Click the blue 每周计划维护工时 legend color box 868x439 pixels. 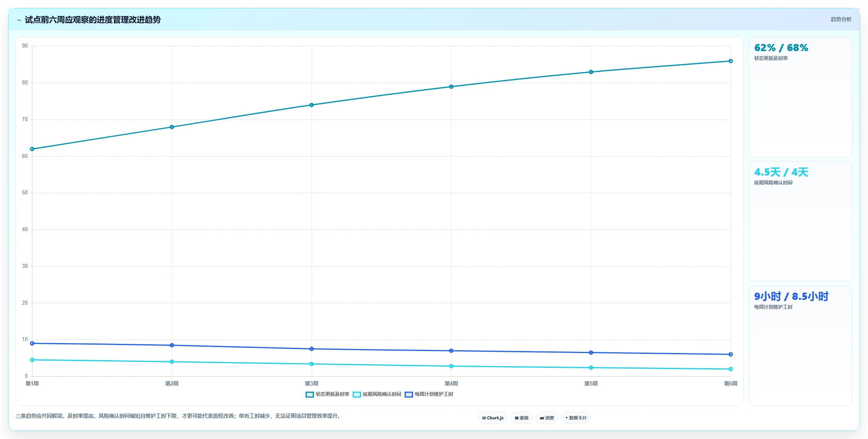(x=409, y=395)
